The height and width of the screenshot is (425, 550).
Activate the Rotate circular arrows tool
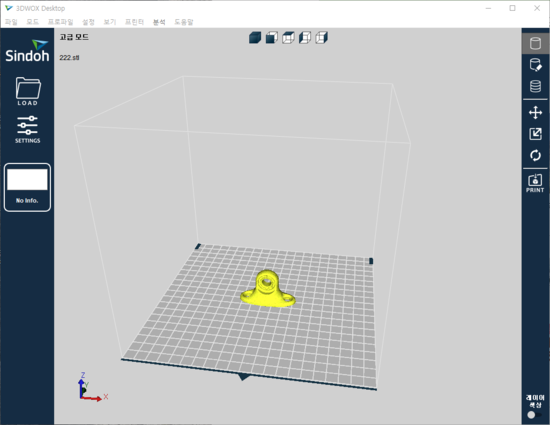click(535, 155)
